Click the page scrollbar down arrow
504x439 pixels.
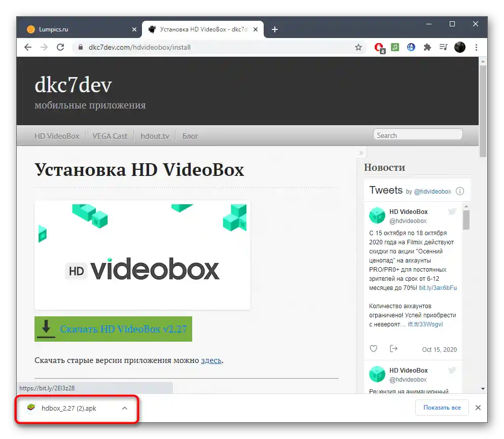[483, 389]
